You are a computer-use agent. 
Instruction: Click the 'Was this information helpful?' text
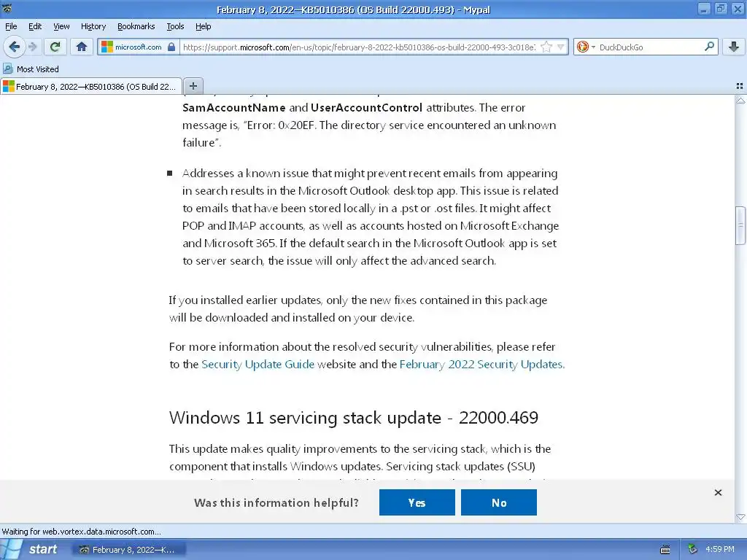coord(276,503)
